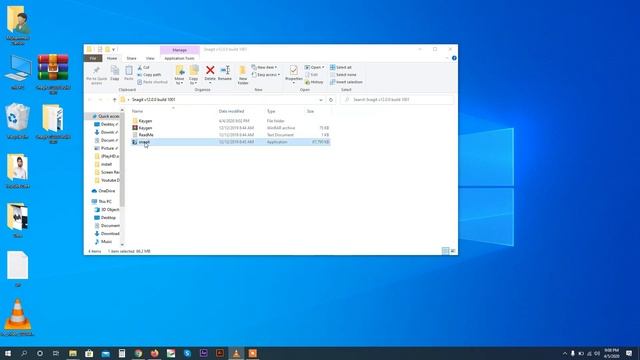Click OneDrive in navigation pane
Image resolution: width=640 pixels, height=360 pixels.
click(x=104, y=191)
